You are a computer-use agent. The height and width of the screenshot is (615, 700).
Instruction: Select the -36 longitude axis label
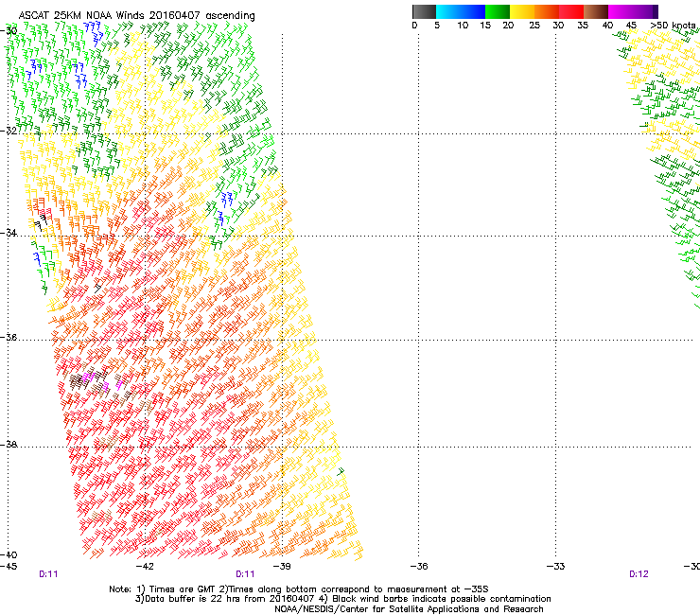[x=419, y=567]
